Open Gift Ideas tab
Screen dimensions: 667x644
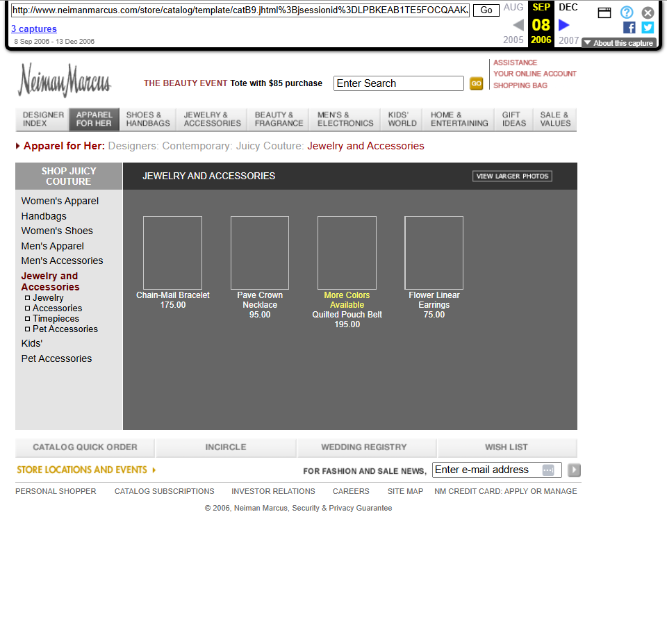pyautogui.click(x=514, y=119)
